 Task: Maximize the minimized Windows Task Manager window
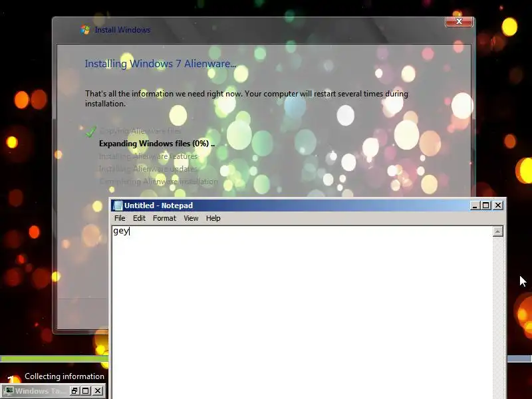pos(86,391)
